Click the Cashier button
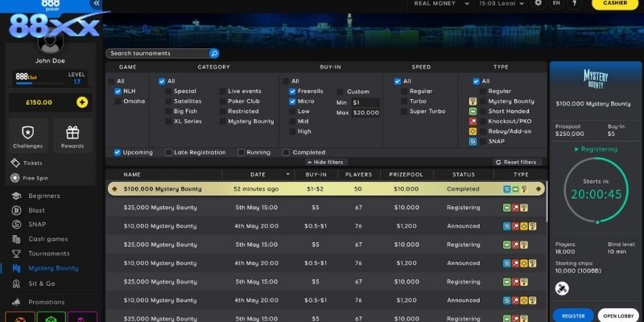Screen dimensions: 644x322 [615, 4]
